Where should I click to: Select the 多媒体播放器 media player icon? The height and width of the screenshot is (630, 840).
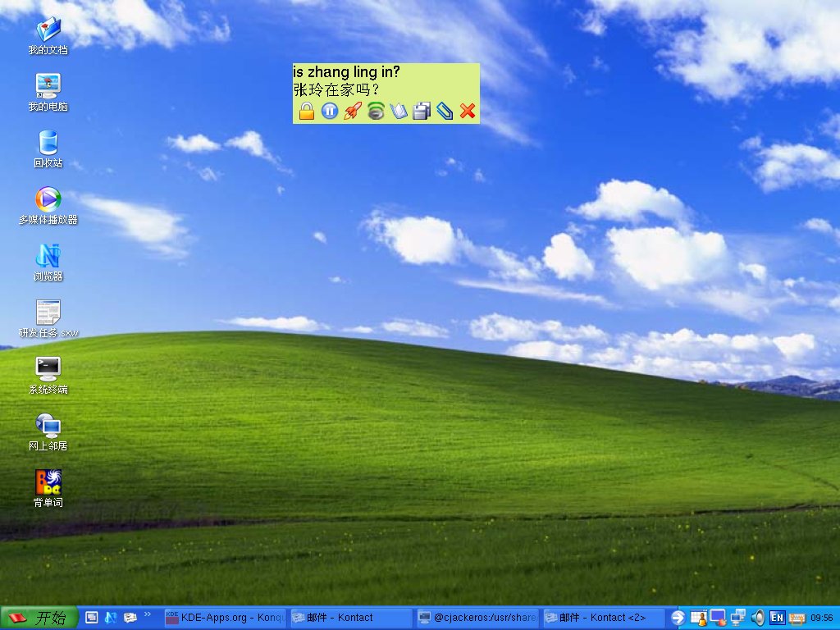tap(48, 206)
